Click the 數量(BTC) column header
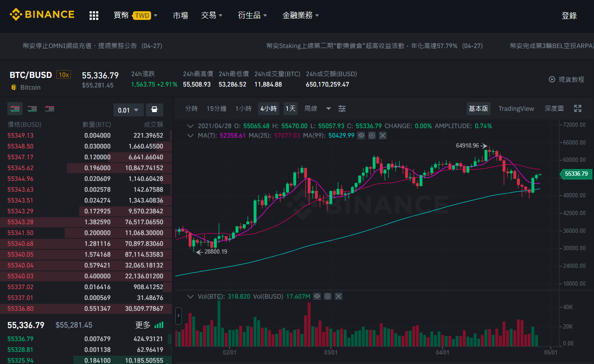This screenshot has height=364, width=594. pyautogui.click(x=97, y=125)
